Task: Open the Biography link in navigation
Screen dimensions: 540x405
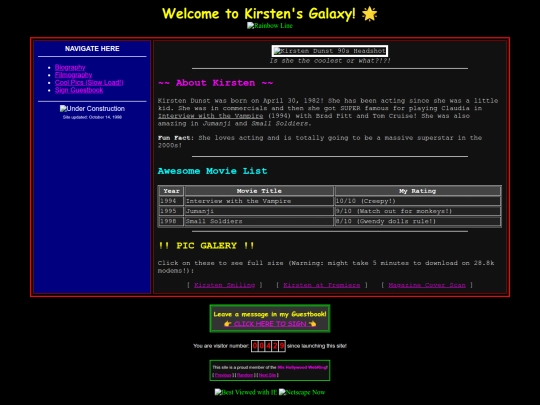Action: (70, 67)
